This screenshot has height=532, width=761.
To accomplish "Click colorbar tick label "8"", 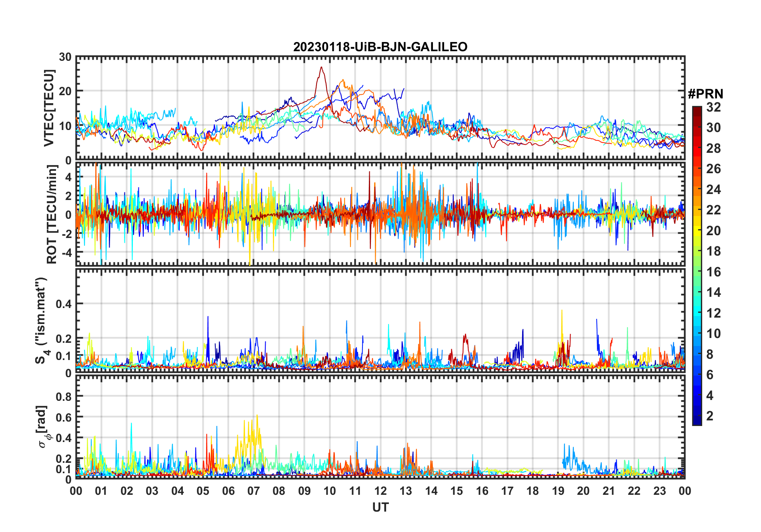I will [710, 354].
